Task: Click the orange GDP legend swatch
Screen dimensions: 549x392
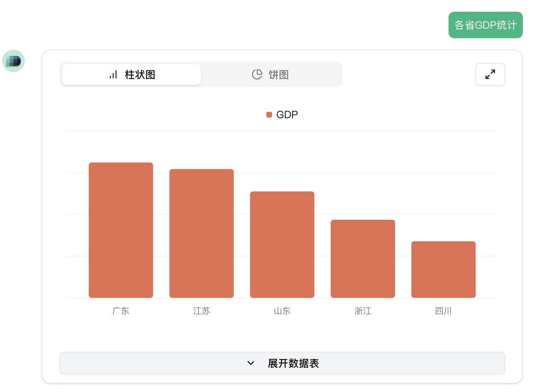Action: [x=269, y=115]
